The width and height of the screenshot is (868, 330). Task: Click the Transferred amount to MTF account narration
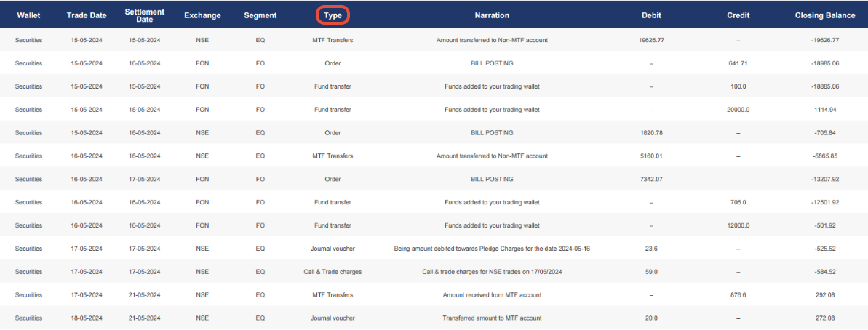click(491, 318)
